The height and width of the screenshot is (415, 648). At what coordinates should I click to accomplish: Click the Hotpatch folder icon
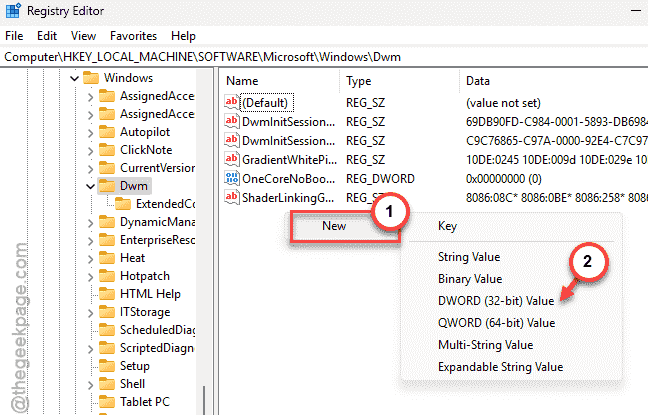pos(107,276)
